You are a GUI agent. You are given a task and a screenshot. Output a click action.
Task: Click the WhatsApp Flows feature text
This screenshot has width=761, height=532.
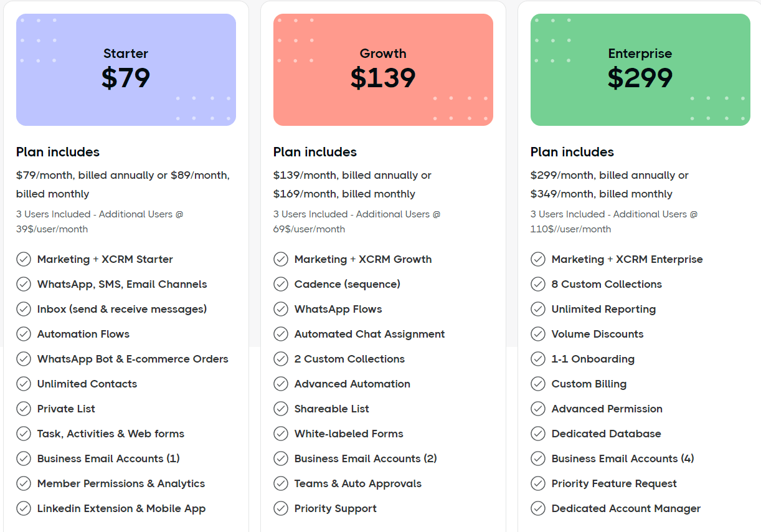click(x=338, y=309)
